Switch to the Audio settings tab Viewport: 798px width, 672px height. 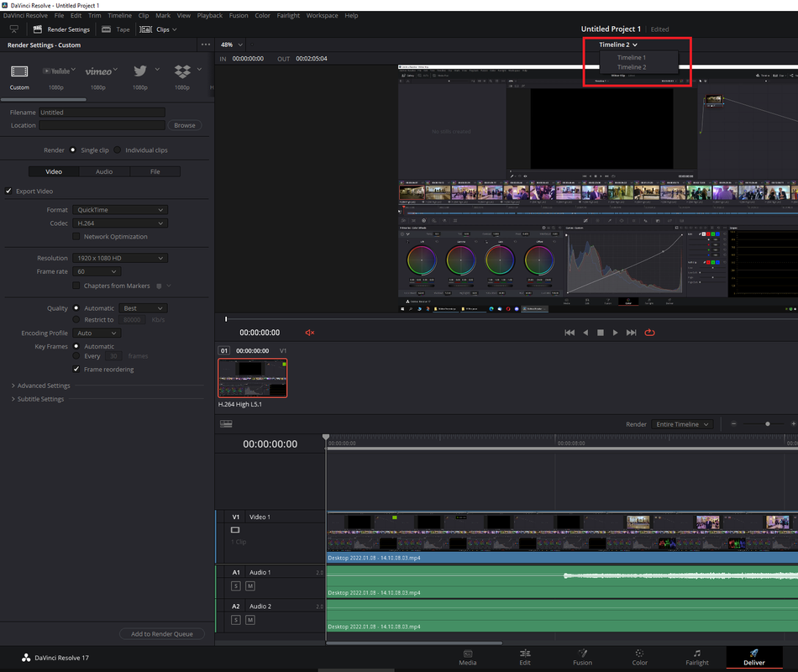104,171
